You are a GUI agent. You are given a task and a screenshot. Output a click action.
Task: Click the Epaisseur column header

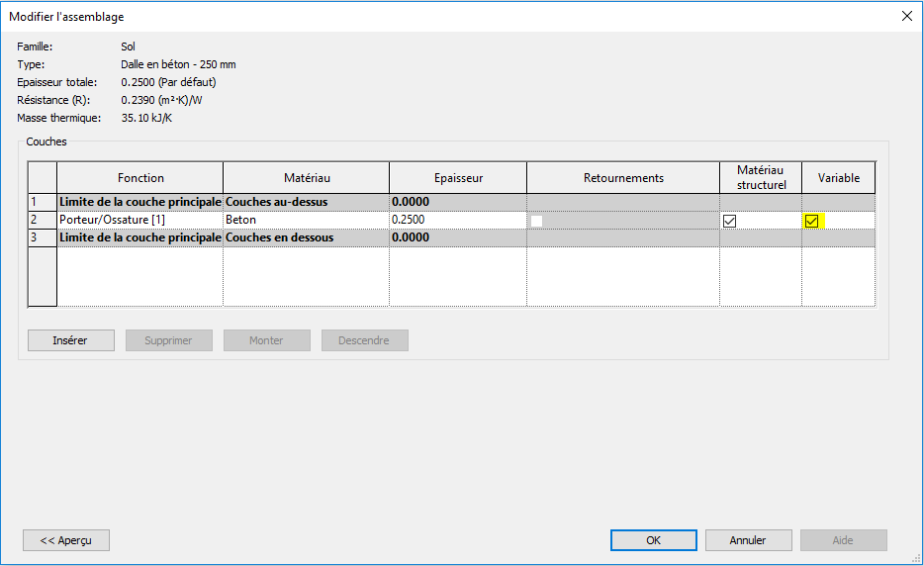click(x=457, y=178)
